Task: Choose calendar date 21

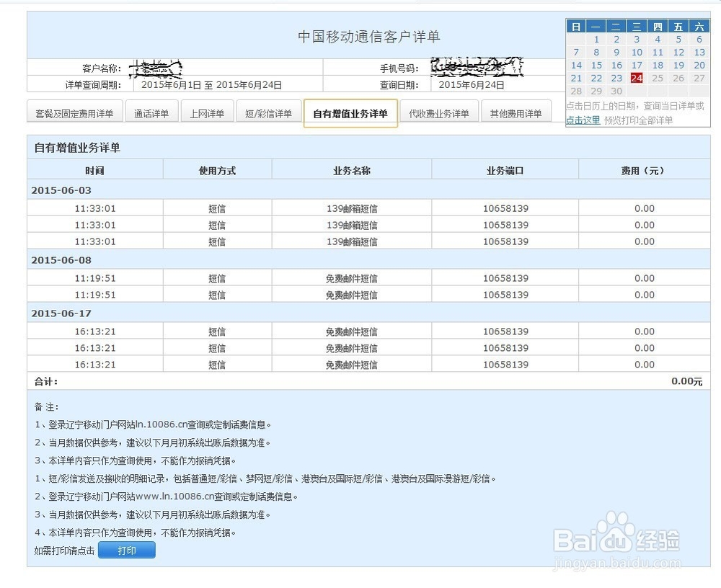Action: pyautogui.click(x=576, y=78)
